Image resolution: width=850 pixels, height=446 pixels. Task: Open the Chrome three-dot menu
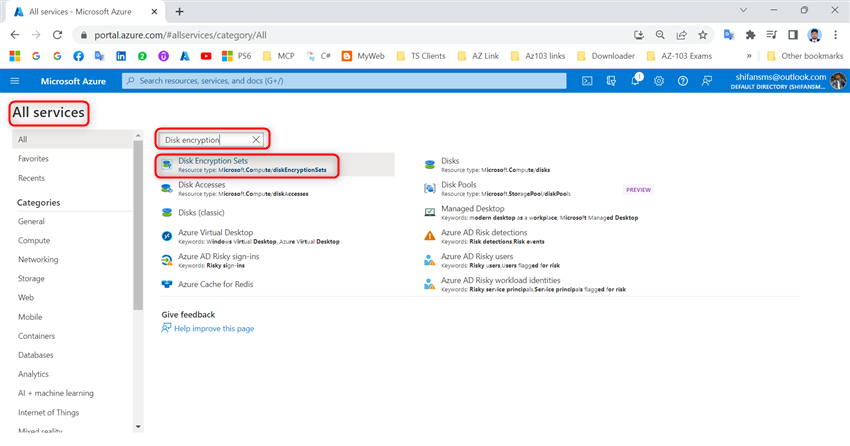(835, 35)
